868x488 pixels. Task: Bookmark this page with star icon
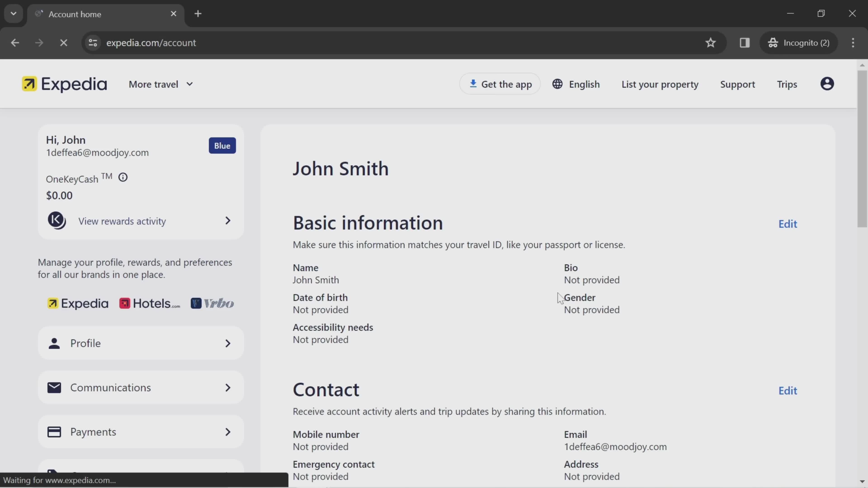[711, 43]
